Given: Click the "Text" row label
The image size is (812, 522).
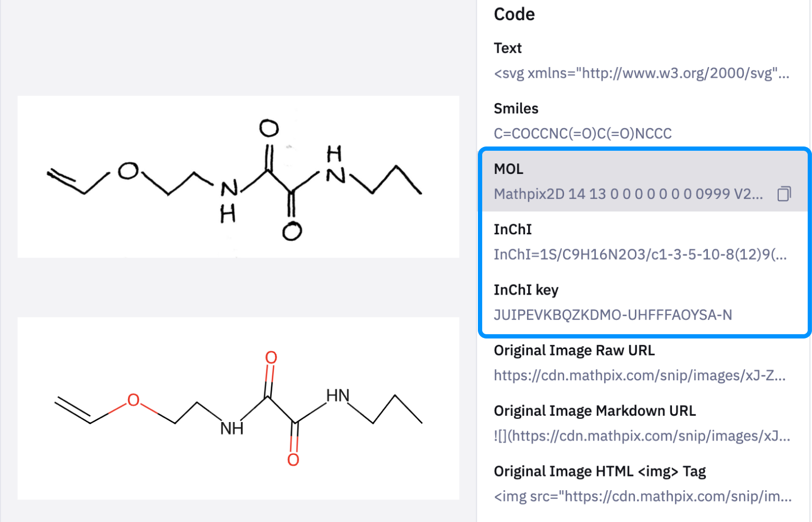Looking at the screenshot, I should tap(508, 48).
